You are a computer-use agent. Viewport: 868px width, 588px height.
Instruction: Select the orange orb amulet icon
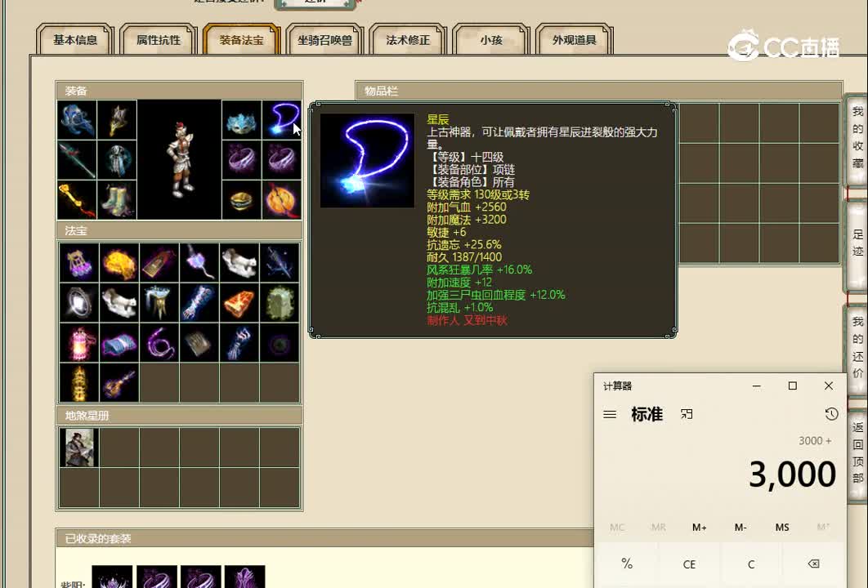point(282,200)
